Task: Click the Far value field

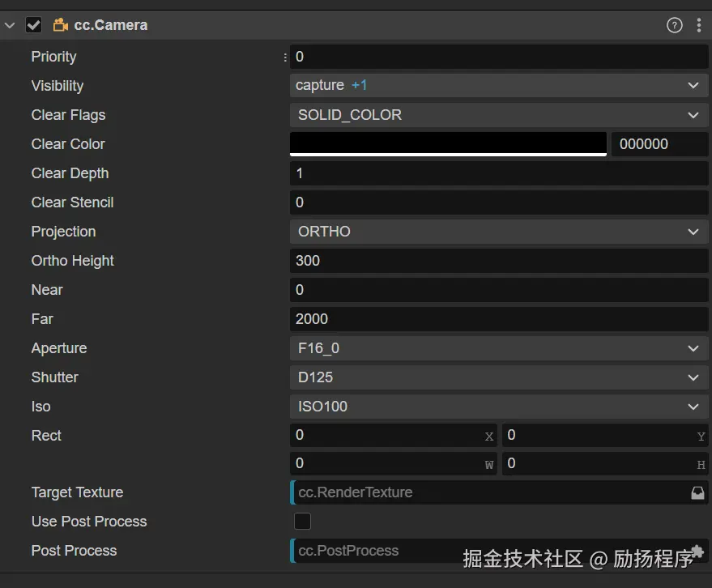Action: 497,319
